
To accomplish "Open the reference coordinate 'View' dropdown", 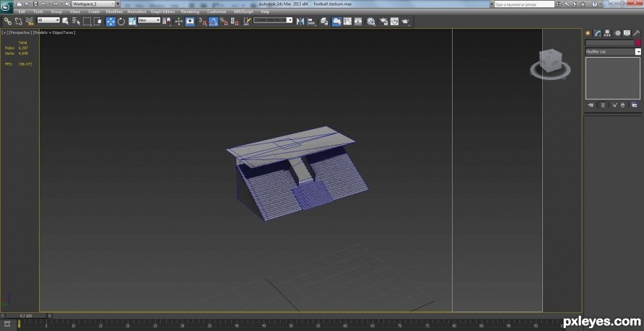I will pyautogui.click(x=149, y=20).
